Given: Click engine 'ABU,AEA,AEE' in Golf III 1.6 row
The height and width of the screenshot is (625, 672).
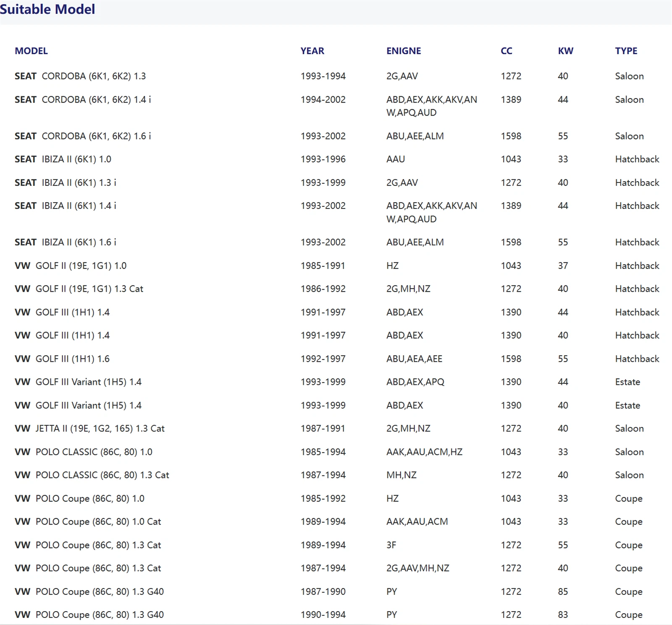Looking at the screenshot, I should point(414,359).
